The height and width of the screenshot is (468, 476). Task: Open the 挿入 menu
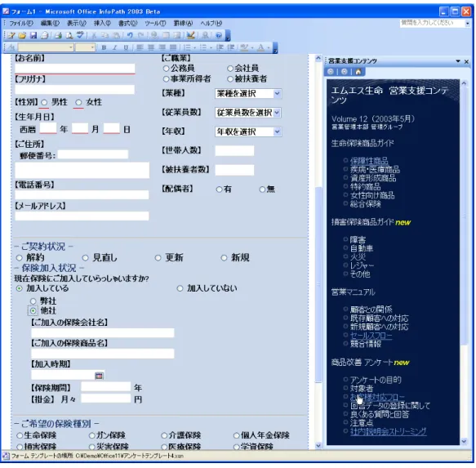(x=102, y=23)
